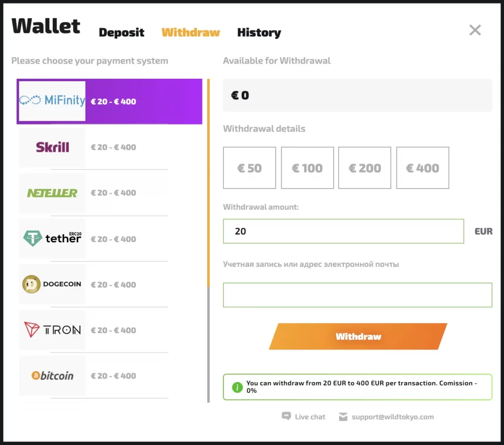This screenshot has height=445, width=504.
Task: Click the Skrill € 20 - € 400 limit text
Action: pyautogui.click(x=114, y=147)
